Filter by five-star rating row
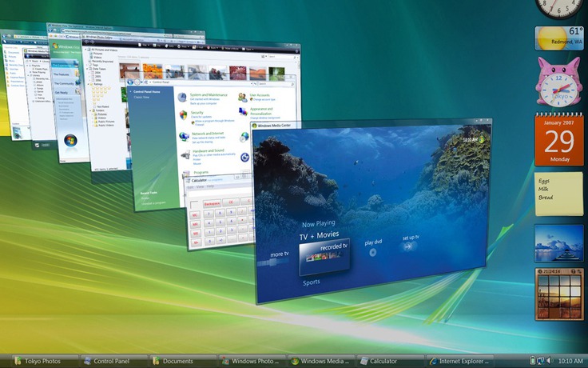588x368 pixels. pos(101,88)
